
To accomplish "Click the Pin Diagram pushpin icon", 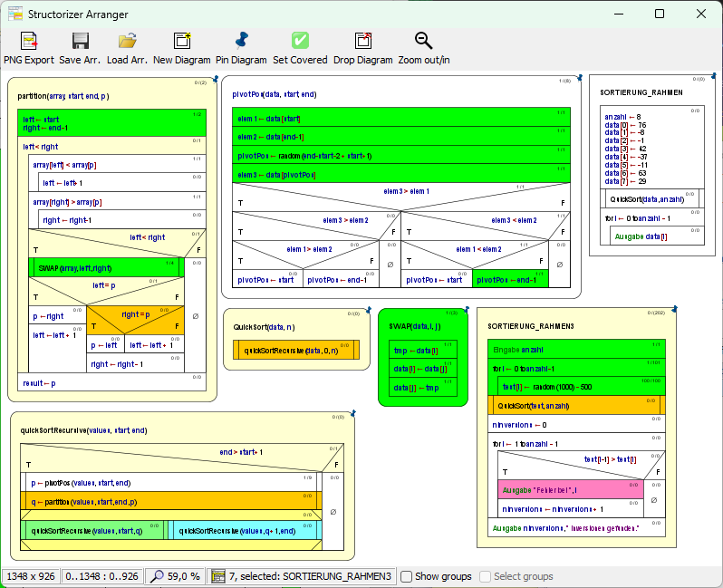I will (x=241, y=41).
